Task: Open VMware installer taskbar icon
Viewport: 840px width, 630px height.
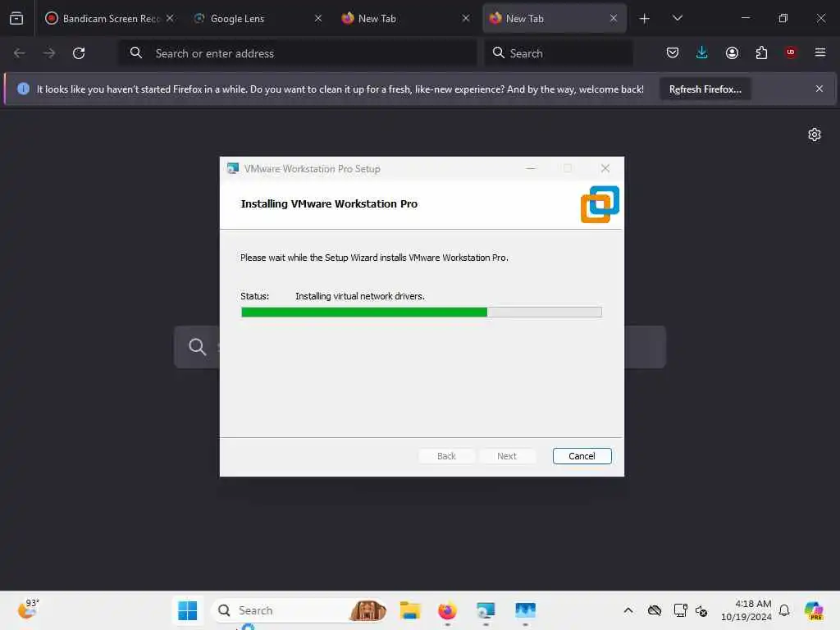Action: [x=486, y=610]
